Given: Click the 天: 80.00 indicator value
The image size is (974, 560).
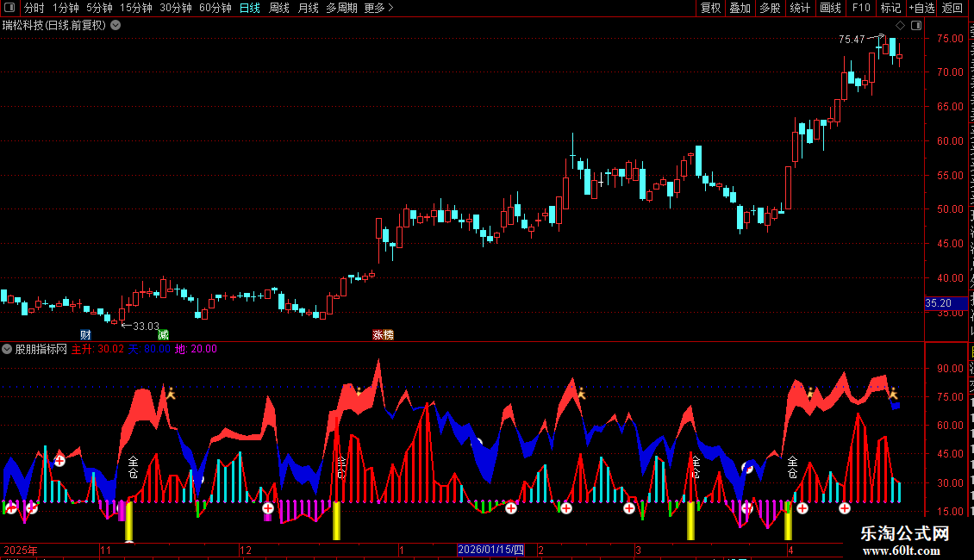Looking at the screenshot, I should click(149, 349).
